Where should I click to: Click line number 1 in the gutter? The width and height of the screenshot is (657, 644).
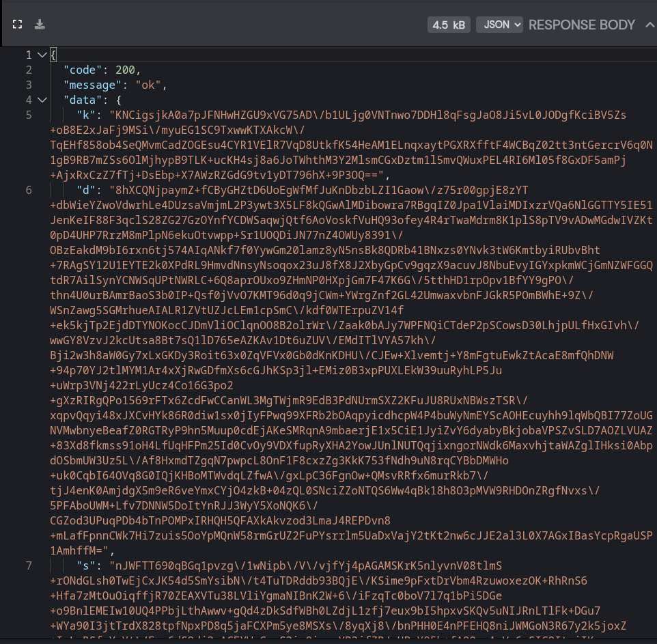tap(29, 55)
